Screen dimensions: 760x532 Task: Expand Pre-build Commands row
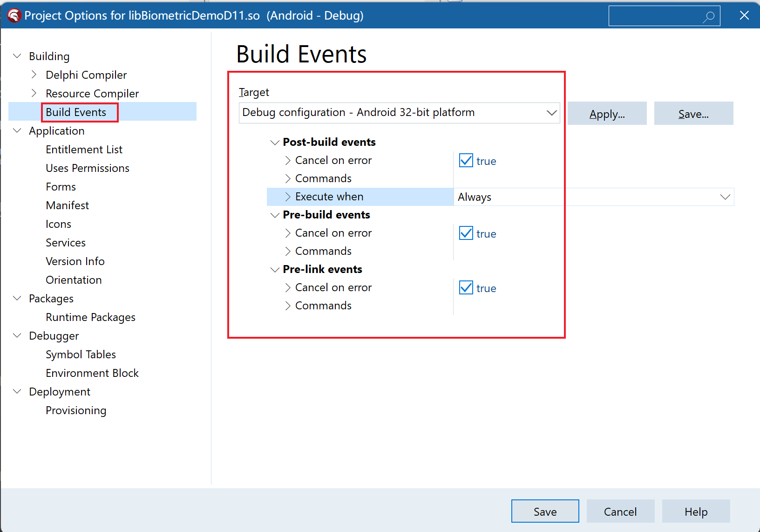click(287, 251)
